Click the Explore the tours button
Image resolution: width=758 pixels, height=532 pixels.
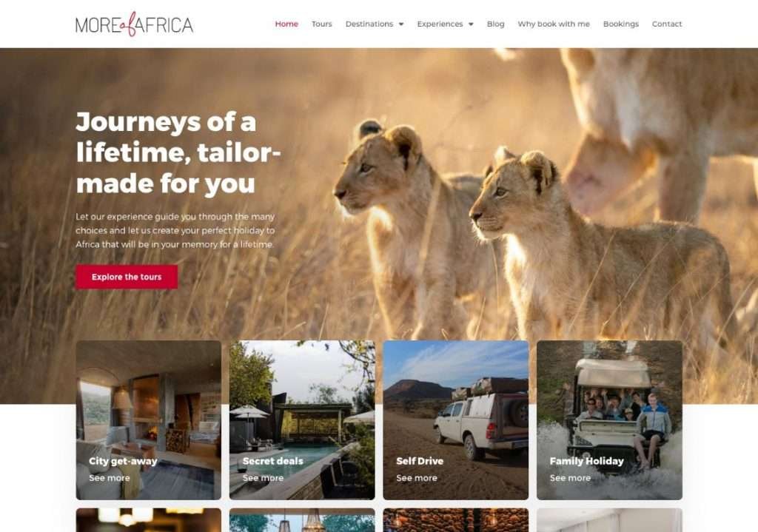coord(127,277)
